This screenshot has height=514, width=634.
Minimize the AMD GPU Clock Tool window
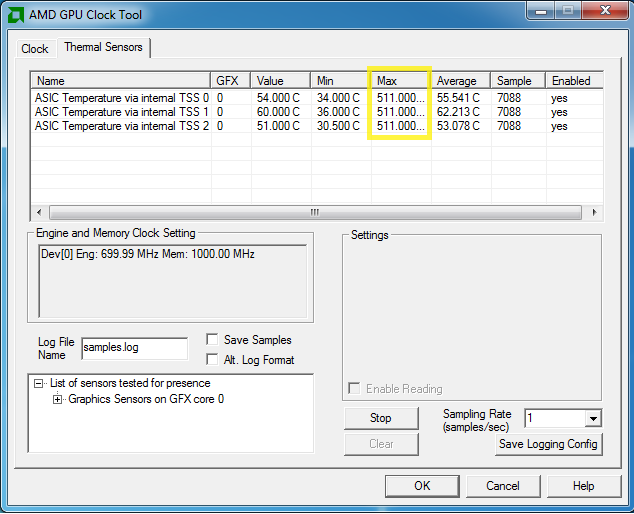[x=541, y=10]
